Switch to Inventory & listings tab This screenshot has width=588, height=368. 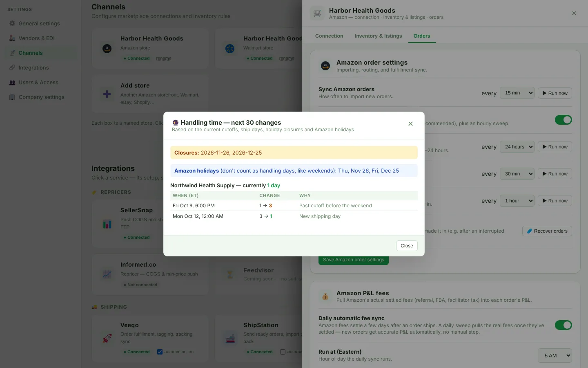coord(378,36)
